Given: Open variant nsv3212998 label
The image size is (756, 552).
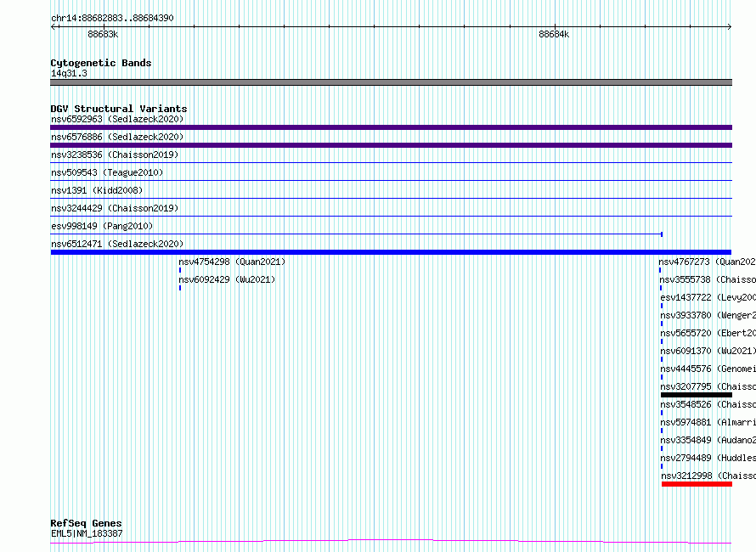Looking at the screenshot, I should (x=708, y=476).
